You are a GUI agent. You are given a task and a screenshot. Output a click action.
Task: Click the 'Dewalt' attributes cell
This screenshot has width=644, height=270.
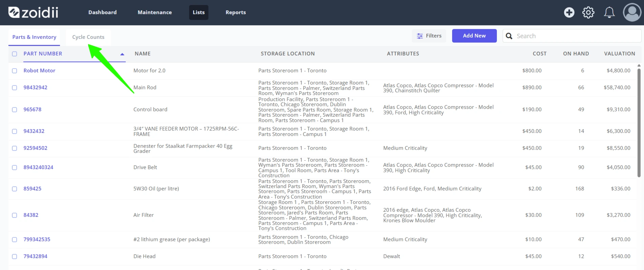pos(391,256)
